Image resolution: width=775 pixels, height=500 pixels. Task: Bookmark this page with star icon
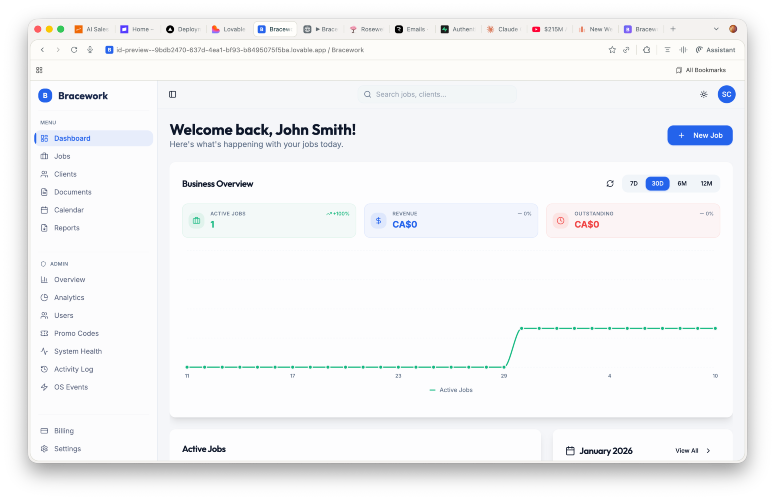[612, 50]
